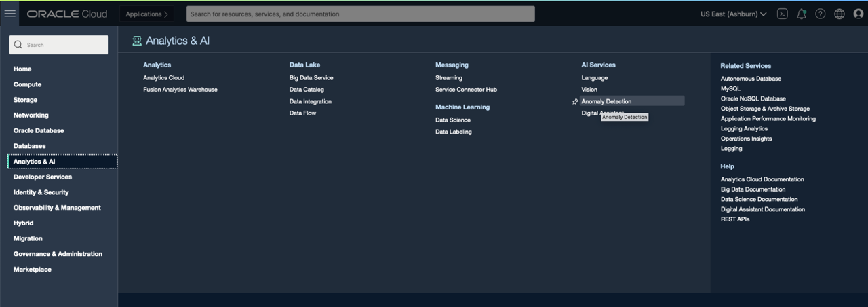Click the Analytics & AI page header icon
Screen dimensions: 868x307
(137, 41)
